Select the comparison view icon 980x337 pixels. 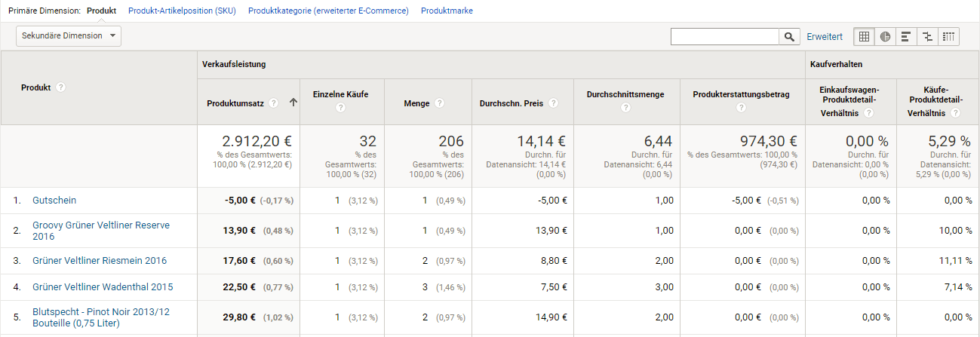coord(927,36)
